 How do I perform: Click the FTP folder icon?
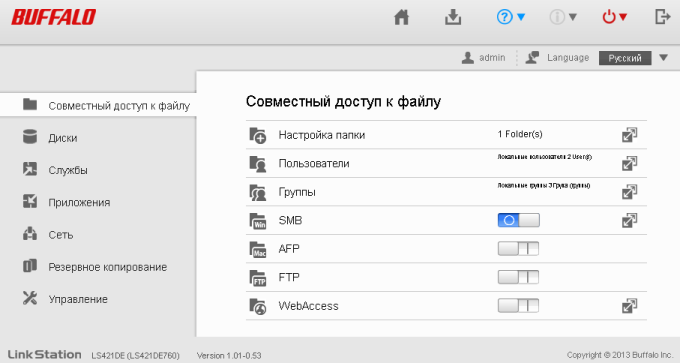pos(258,278)
